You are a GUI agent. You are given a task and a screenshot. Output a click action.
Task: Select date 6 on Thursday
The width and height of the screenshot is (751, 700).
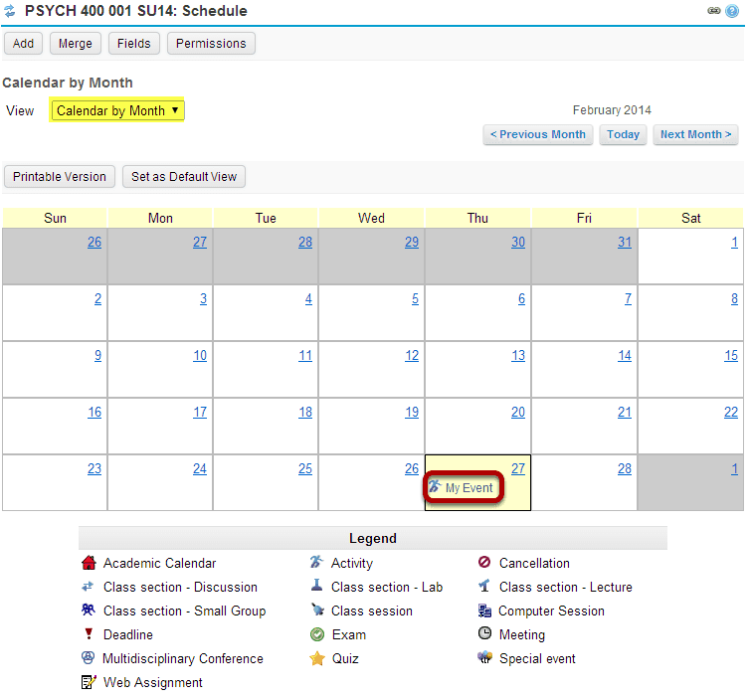coord(521,298)
